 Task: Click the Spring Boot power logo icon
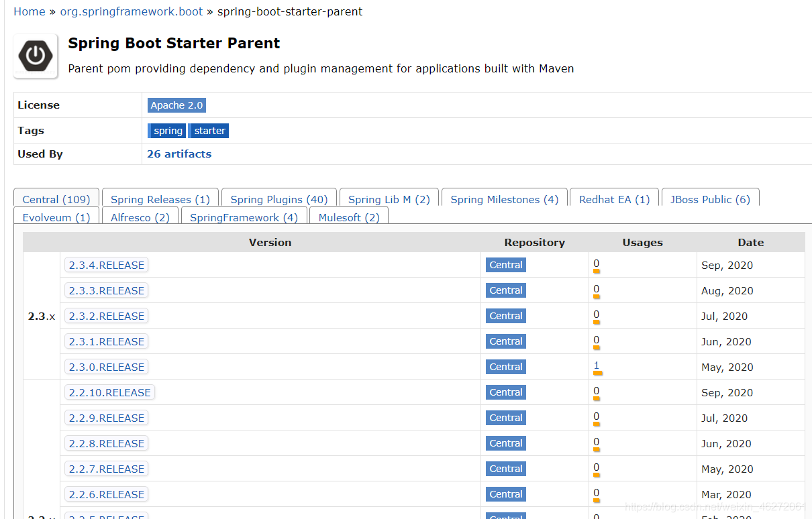tap(36, 56)
